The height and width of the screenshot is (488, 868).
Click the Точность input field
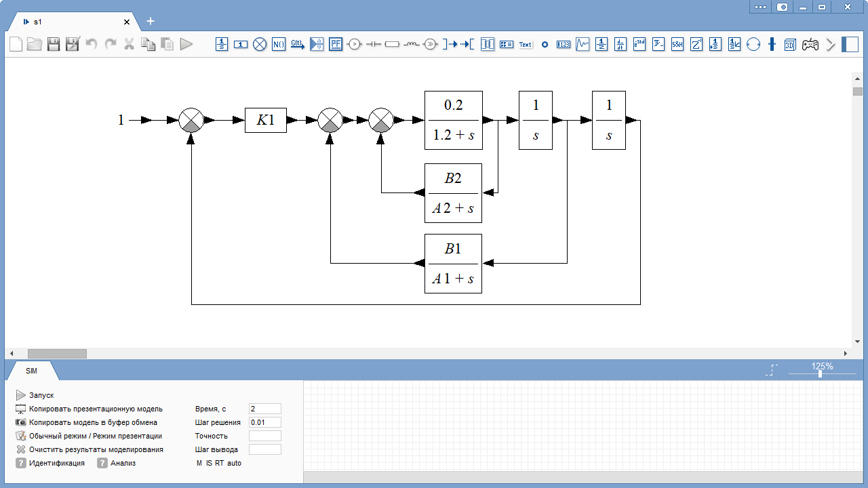(x=265, y=436)
